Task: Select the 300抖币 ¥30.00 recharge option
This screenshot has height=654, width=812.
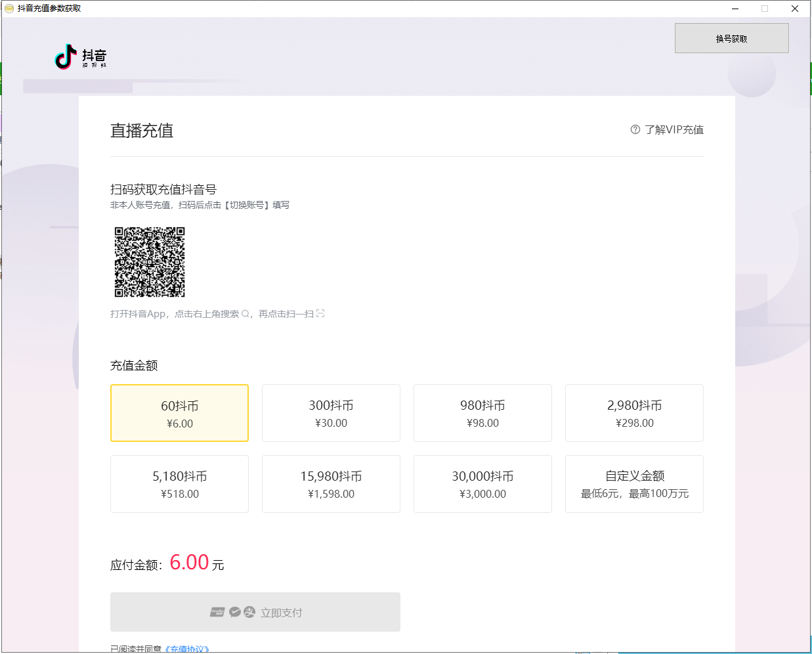Action: pyautogui.click(x=331, y=413)
